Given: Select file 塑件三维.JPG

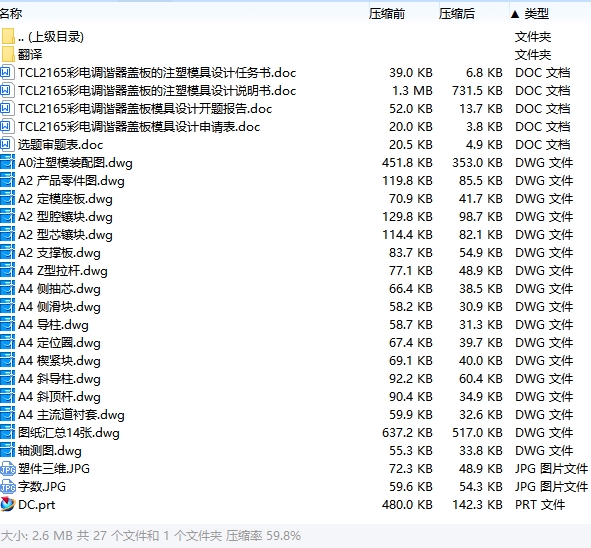Looking at the screenshot, I should 54,469.
